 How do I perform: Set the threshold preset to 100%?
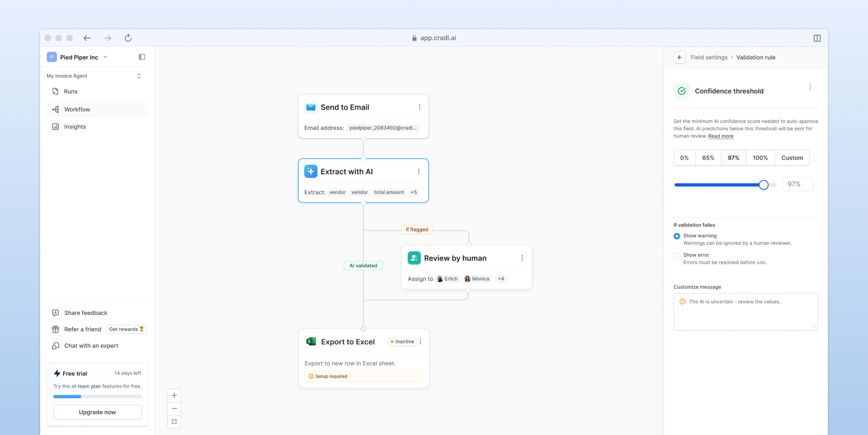(x=761, y=158)
